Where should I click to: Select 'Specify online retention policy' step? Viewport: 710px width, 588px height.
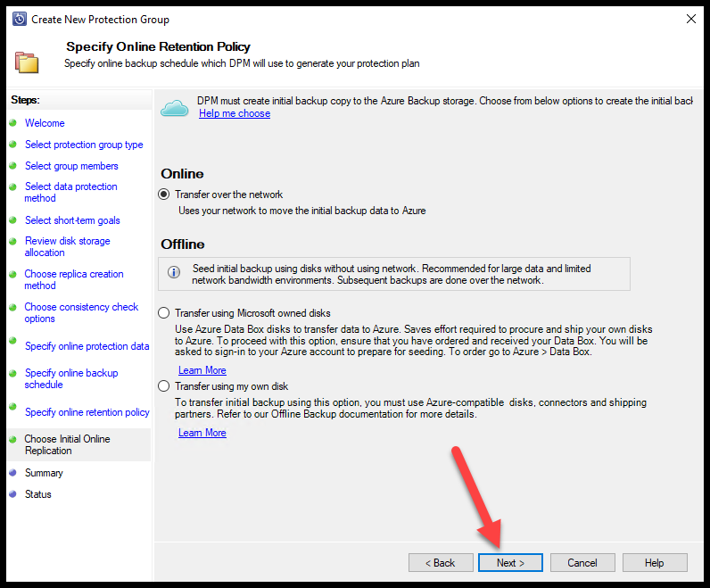coord(87,412)
